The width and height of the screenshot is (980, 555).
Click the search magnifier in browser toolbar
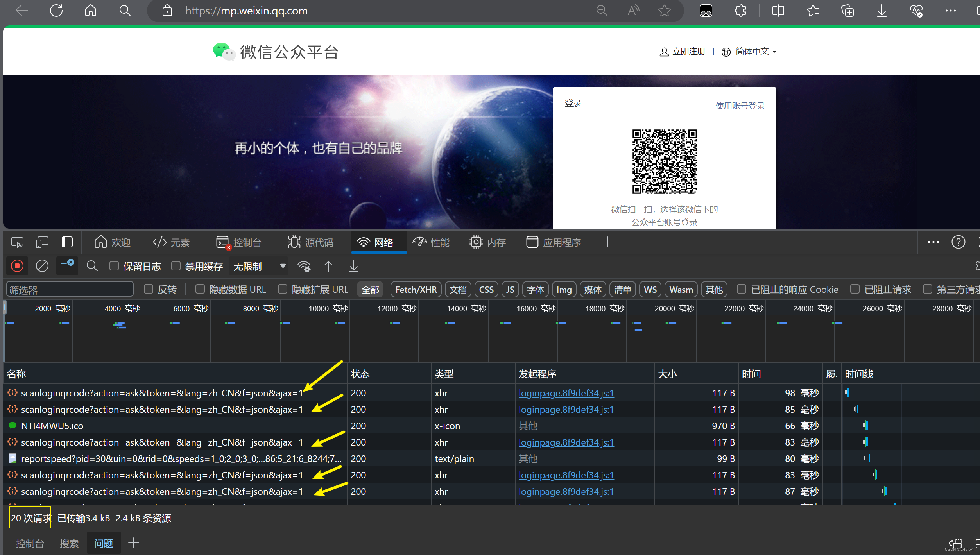coord(125,11)
